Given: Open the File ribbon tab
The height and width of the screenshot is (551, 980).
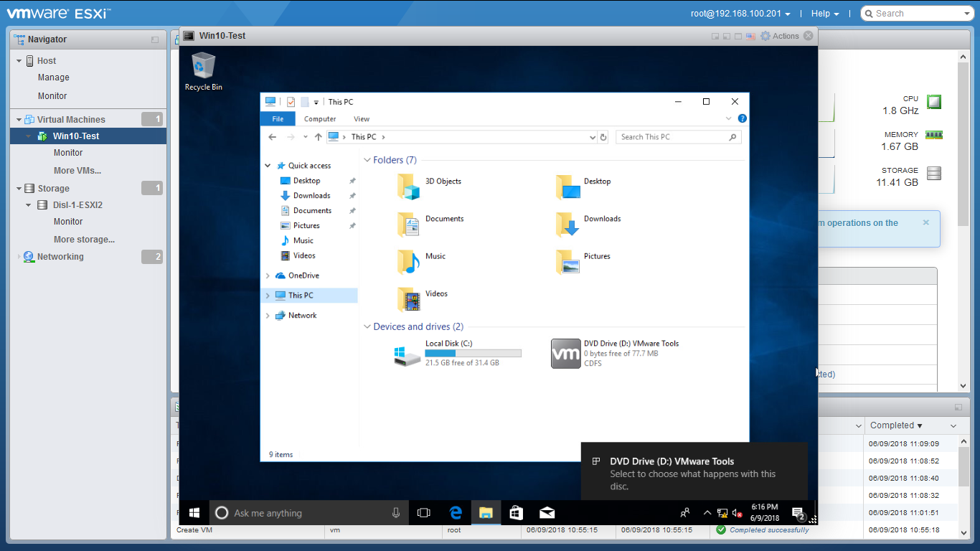Looking at the screenshot, I should point(278,119).
